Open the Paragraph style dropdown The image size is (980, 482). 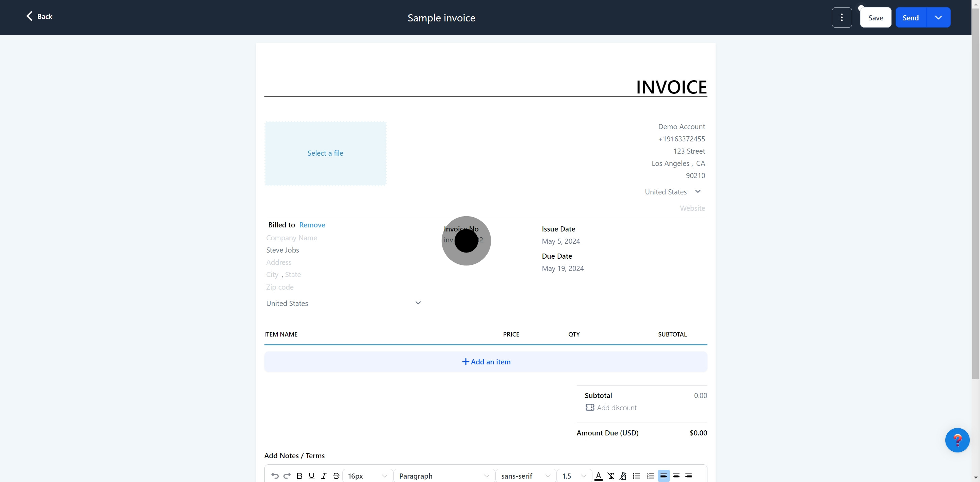tap(444, 476)
